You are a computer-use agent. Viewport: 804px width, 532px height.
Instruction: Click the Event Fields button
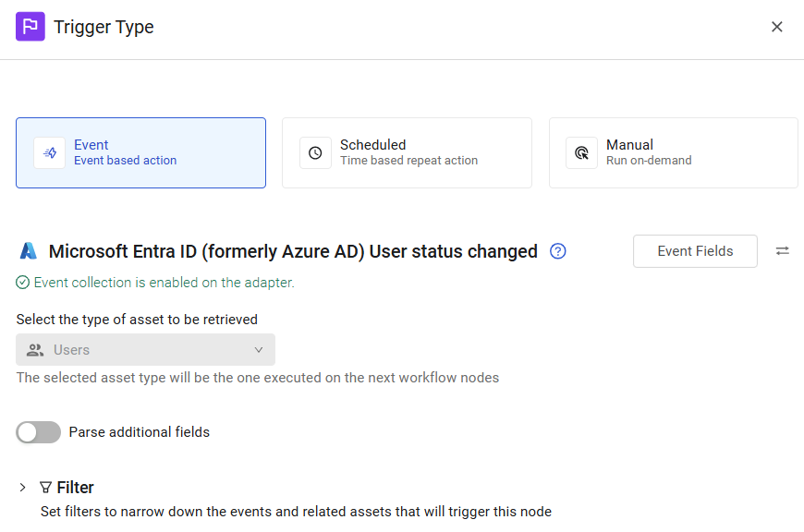coord(695,251)
